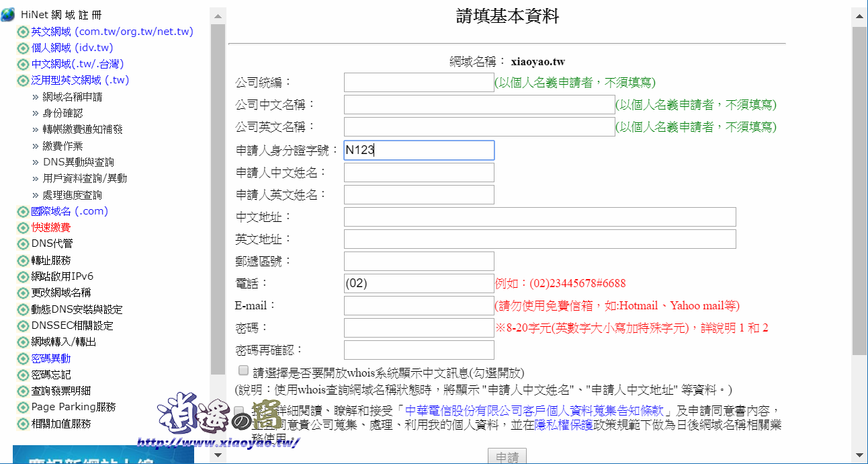This screenshot has height=464, width=868.
Task: Click left sidebar scrollbar down arrow
Action: 218,455
